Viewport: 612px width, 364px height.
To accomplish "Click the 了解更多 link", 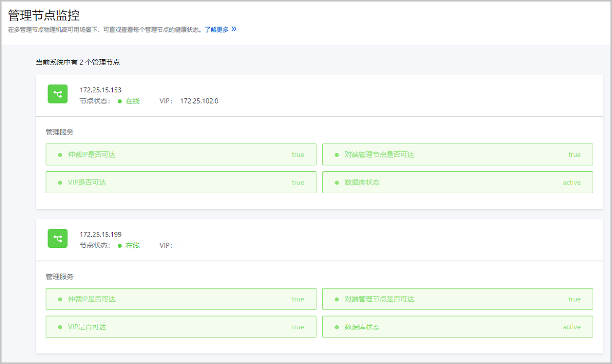I will click(217, 30).
